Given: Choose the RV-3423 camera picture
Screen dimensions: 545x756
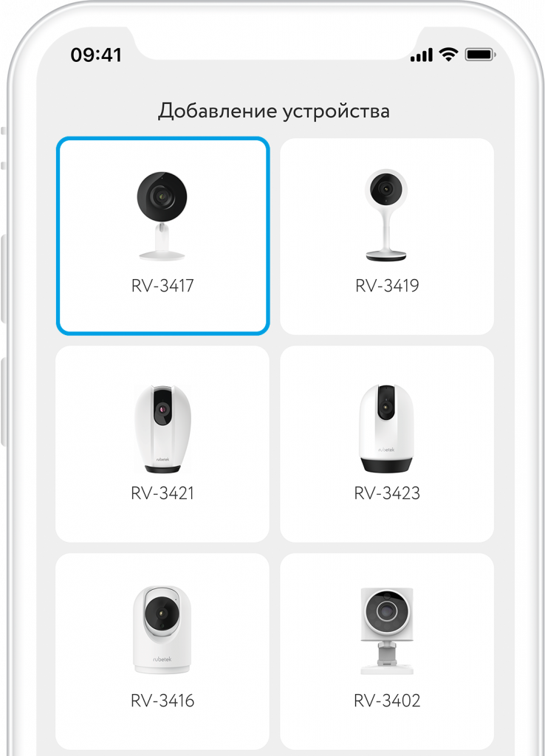Looking at the screenshot, I should pos(386,428).
